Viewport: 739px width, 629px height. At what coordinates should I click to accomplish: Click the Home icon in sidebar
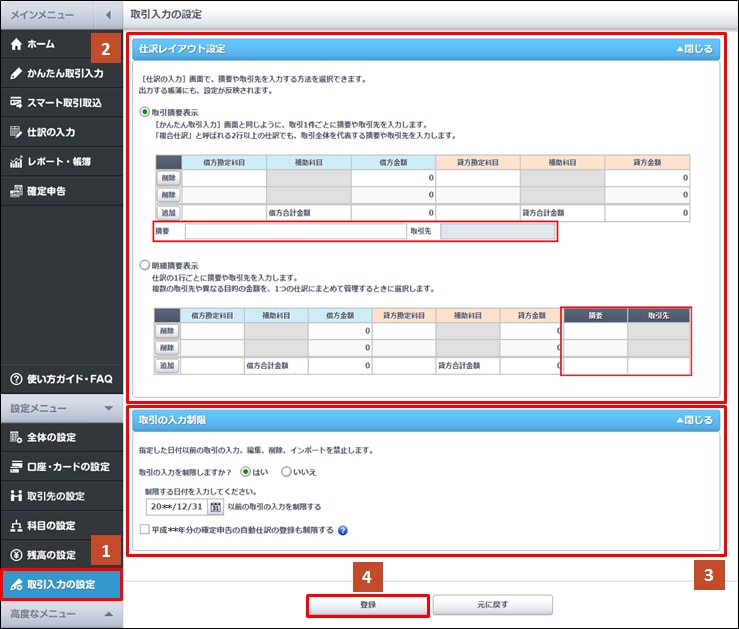(16, 45)
